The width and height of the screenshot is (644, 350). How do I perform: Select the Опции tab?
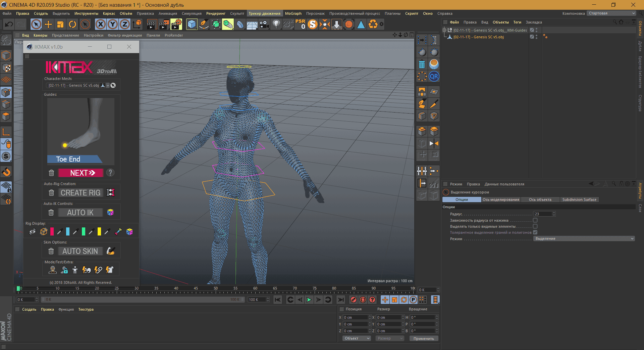point(462,200)
